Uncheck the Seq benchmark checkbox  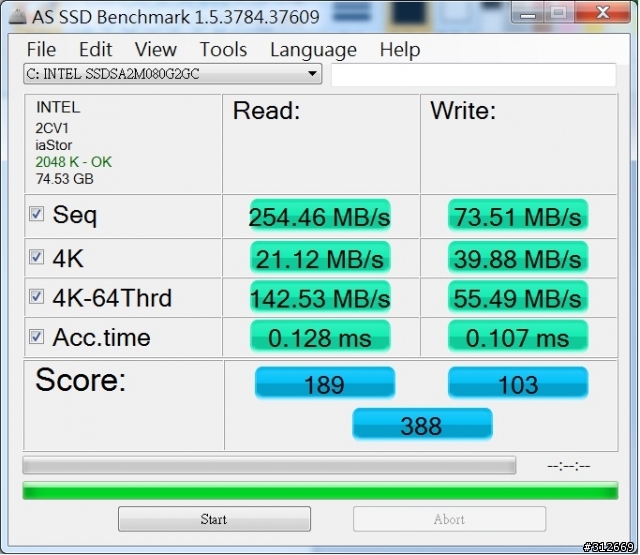(x=36, y=213)
